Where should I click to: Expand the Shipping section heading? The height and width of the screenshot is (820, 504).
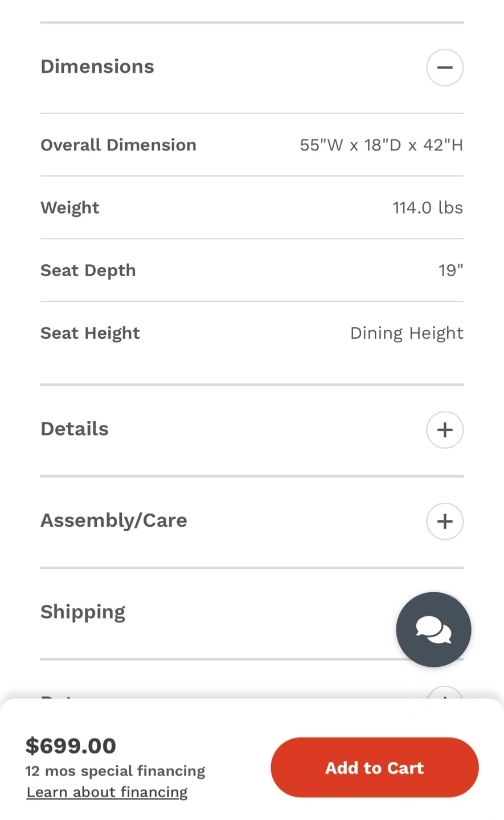[x=83, y=612]
